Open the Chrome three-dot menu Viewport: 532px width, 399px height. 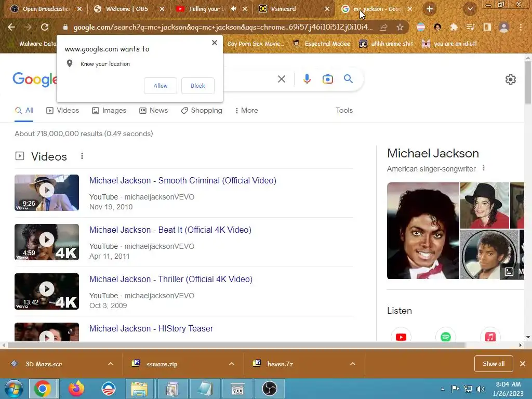tap(521, 27)
